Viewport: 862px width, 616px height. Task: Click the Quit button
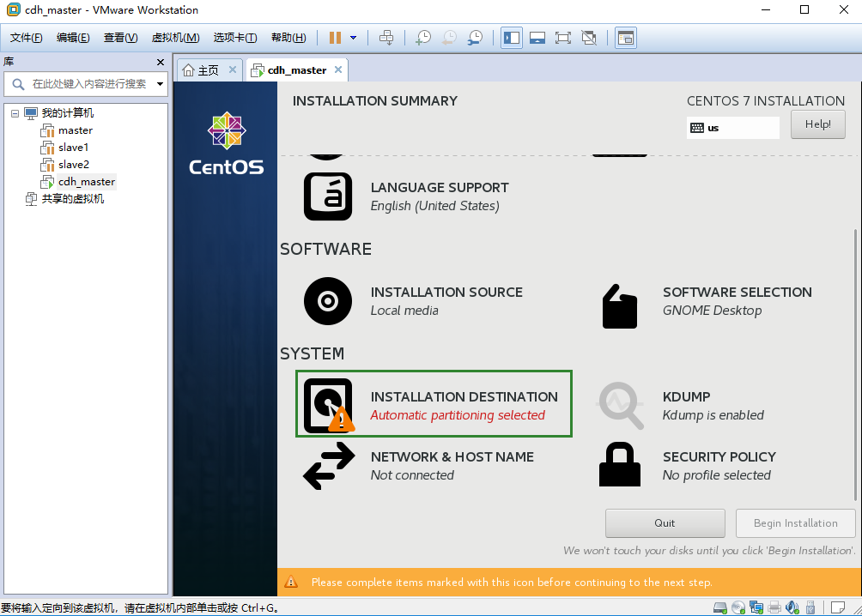click(x=665, y=523)
